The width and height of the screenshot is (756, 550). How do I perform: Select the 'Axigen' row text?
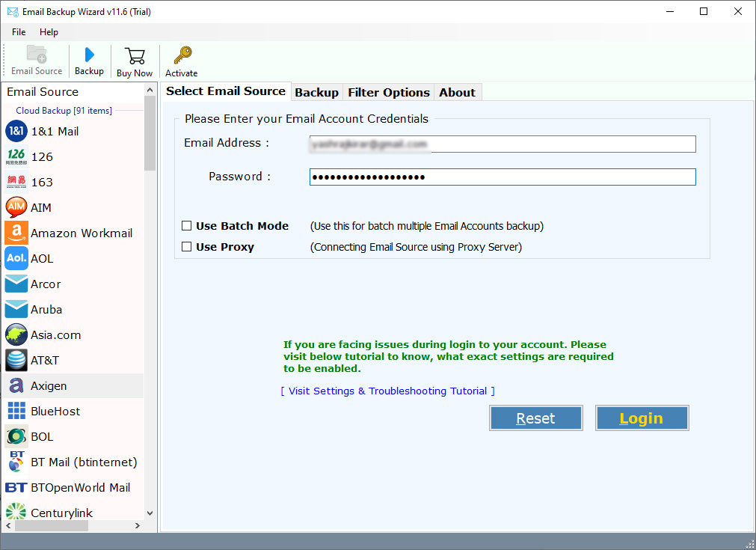49,386
